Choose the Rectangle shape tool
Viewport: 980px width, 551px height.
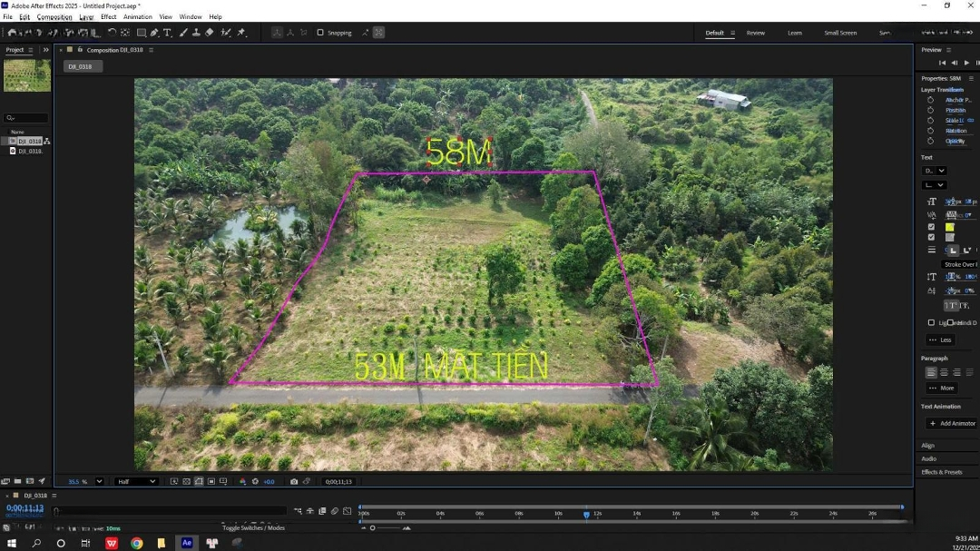pyautogui.click(x=141, y=33)
